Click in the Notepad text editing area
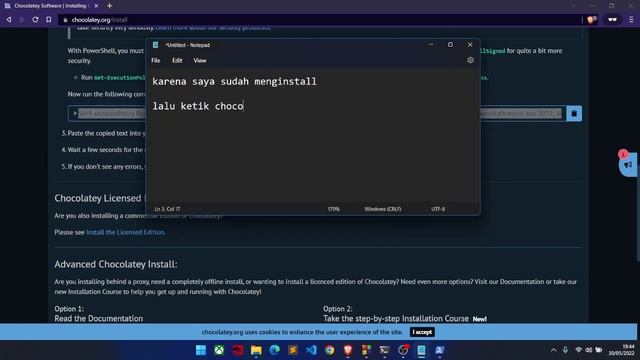 click(x=313, y=135)
